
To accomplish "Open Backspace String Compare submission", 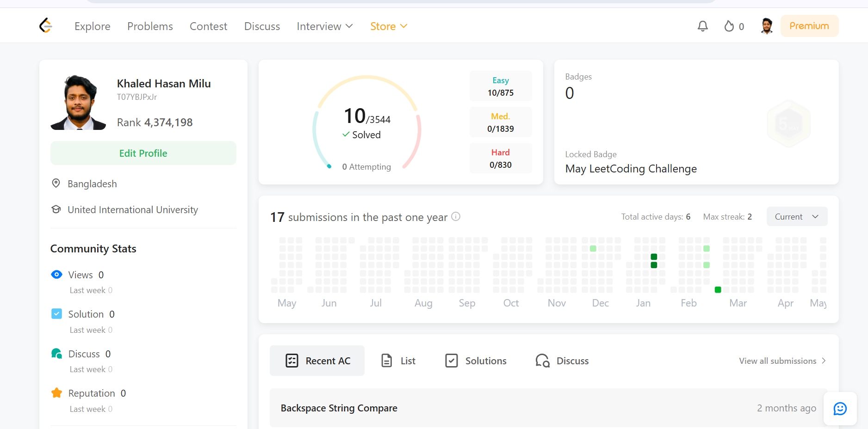I will pos(339,408).
